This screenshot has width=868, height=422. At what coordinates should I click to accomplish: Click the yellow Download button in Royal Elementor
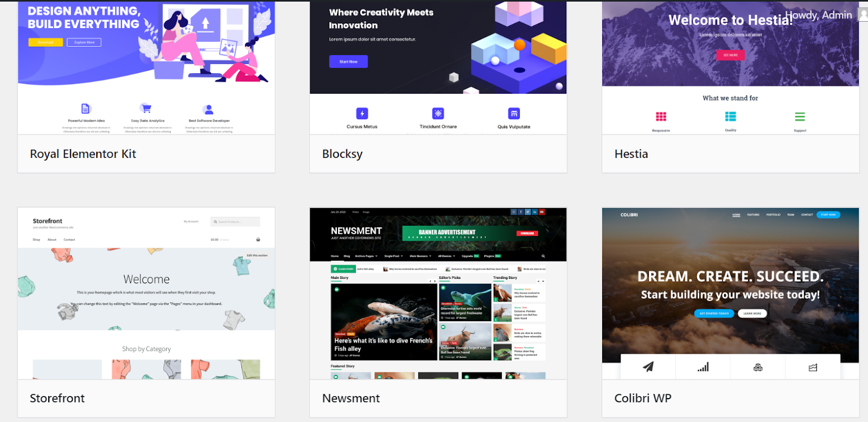click(x=46, y=42)
